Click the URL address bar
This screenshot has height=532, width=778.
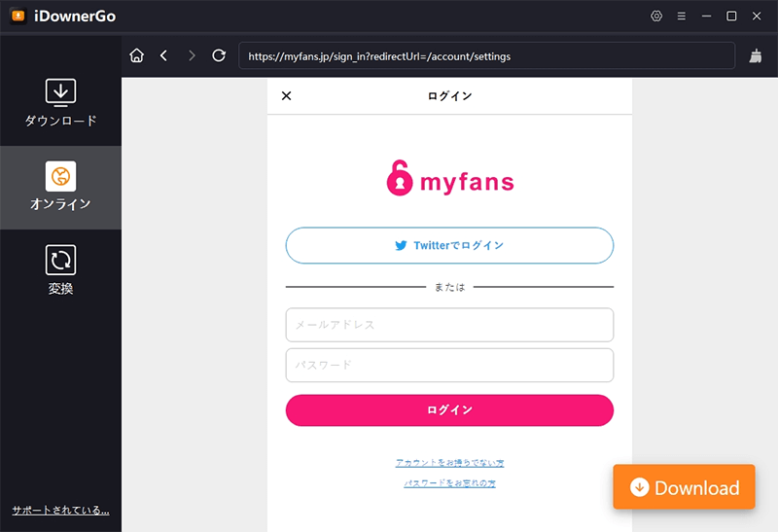point(486,56)
